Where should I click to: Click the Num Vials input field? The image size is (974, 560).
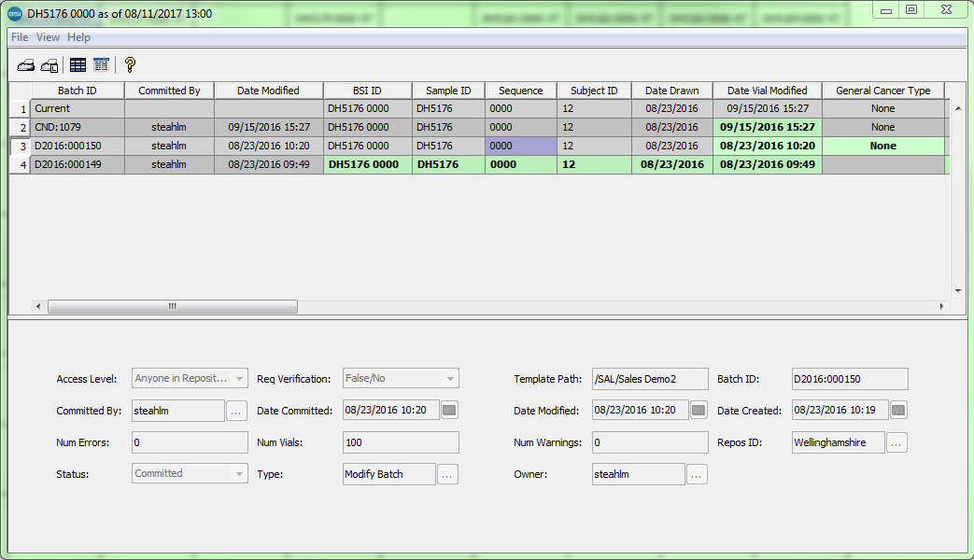[x=400, y=442]
